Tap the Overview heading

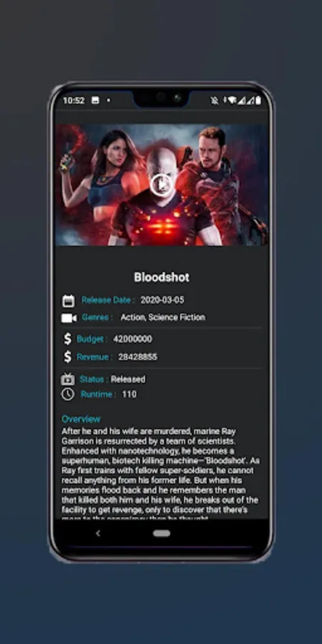pyautogui.click(x=81, y=419)
